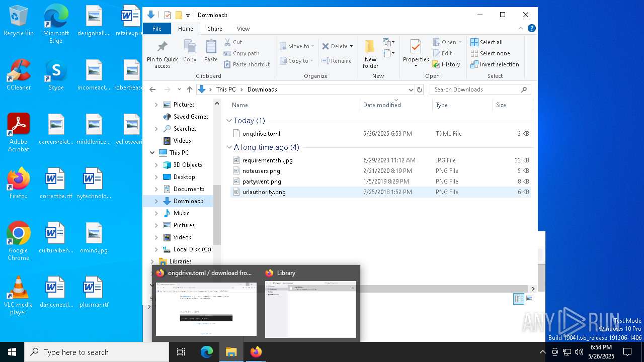Select requirementshi.jpg file
644x362 pixels.
[x=380, y=160]
